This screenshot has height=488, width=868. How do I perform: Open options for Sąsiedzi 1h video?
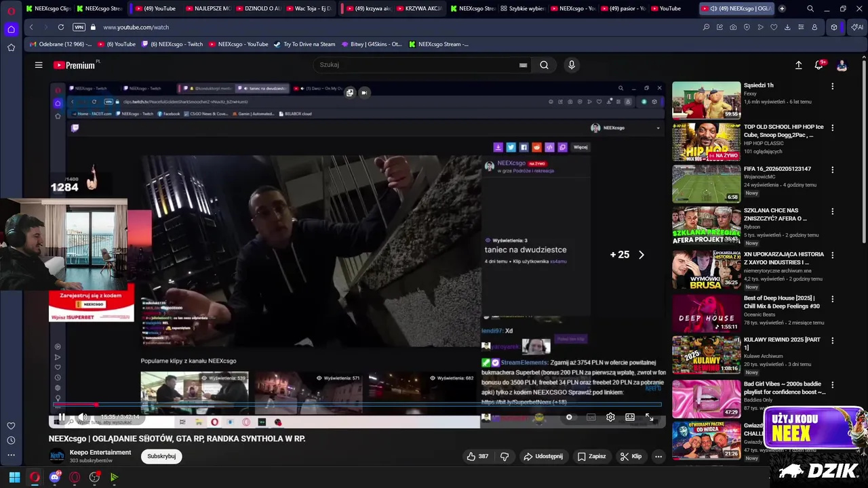832,86
